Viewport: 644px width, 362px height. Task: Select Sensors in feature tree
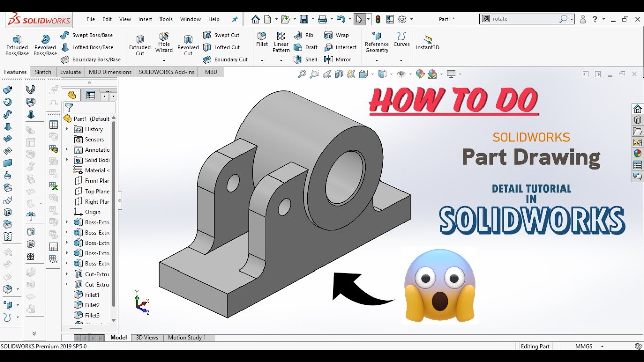click(x=89, y=140)
